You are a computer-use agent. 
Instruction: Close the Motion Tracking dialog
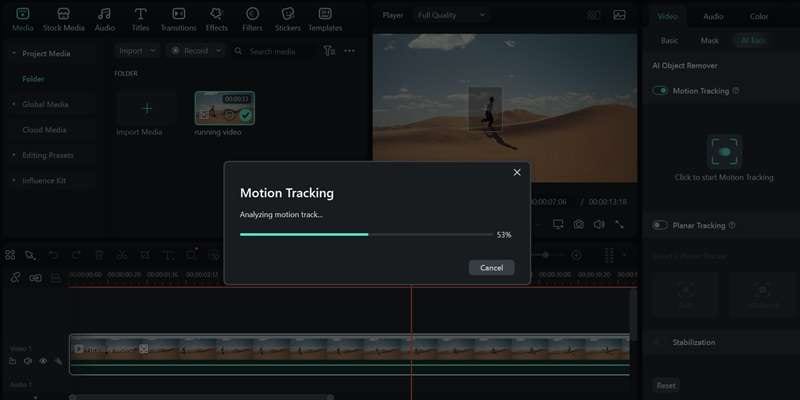coord(517,172)
